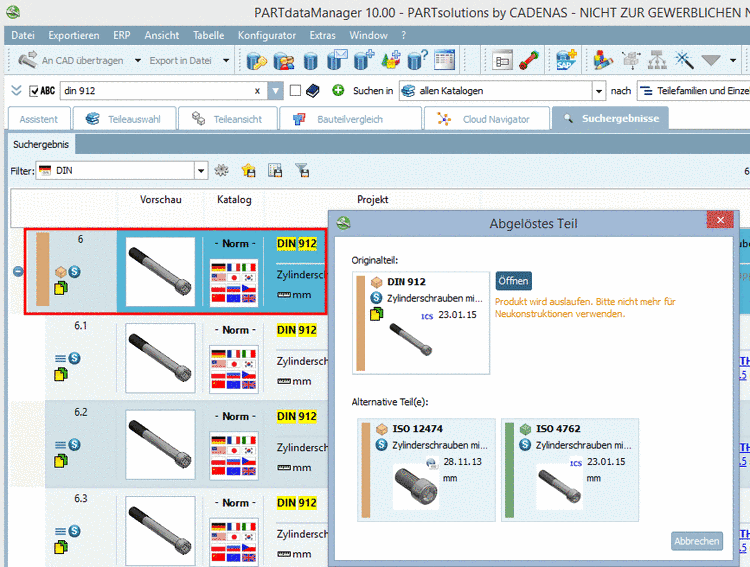The height and width of the screenshot is (567, 750).
Task: Click the form layout toolbar icon
Action: (x=502, y=61)
